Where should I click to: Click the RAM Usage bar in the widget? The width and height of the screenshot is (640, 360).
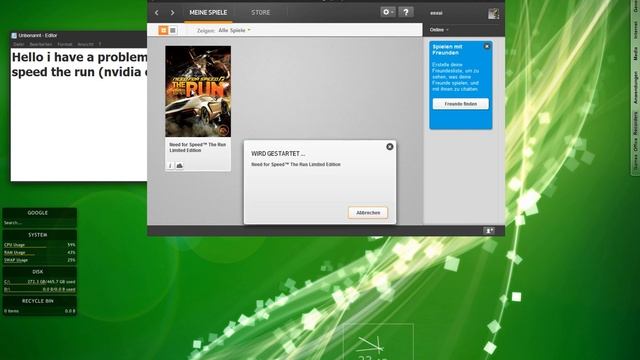(x=39, y=253)
